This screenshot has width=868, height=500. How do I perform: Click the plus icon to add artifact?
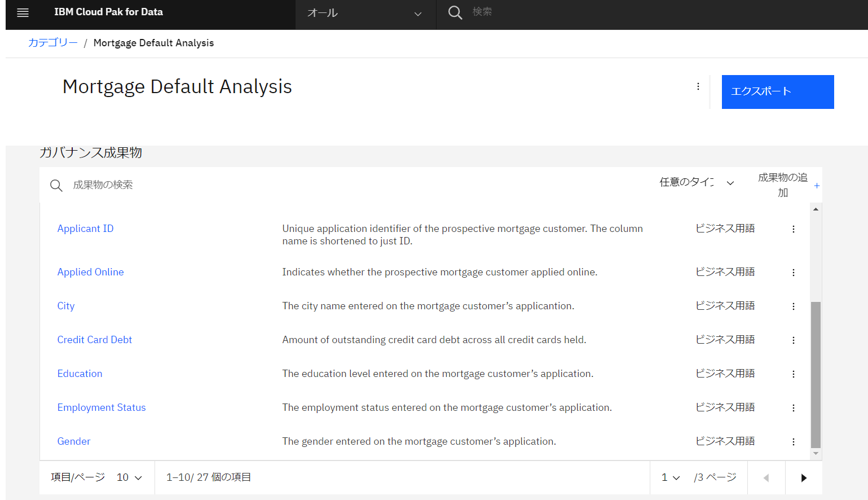817,186
